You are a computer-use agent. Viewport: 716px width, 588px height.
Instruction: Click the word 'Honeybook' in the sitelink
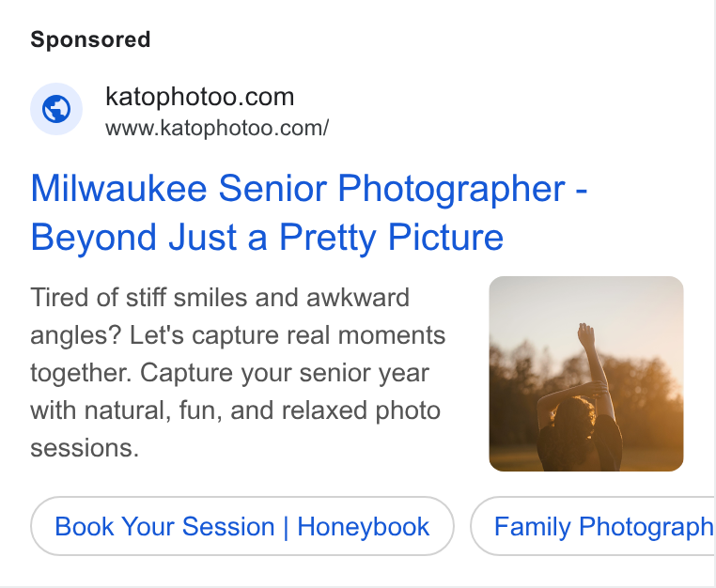(x=363, y=526)
